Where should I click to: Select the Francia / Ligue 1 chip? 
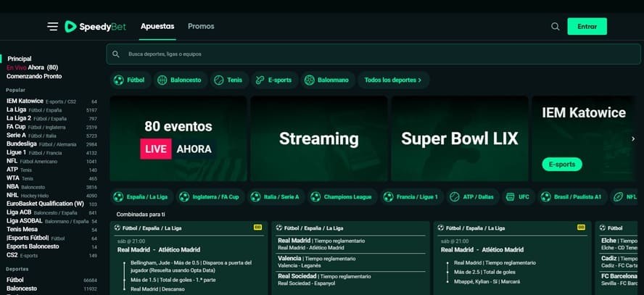point(411,197)
